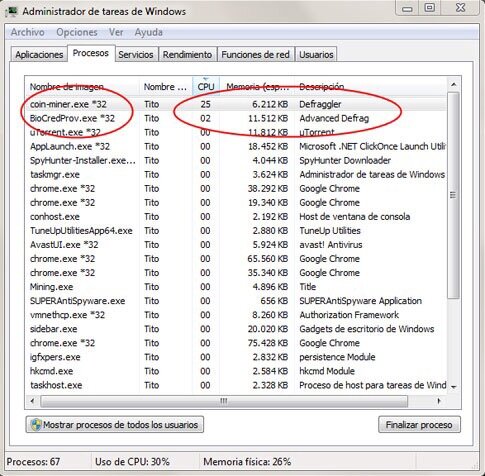Switch to the Aplicaciones tab
Viewport: 485px width, 476px height.
tap(39, 55)
